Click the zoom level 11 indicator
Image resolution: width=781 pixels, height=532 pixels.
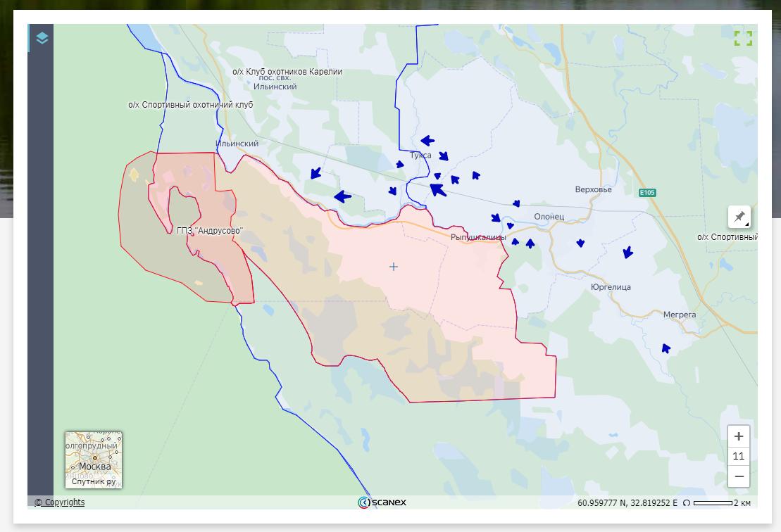[738, 456]
